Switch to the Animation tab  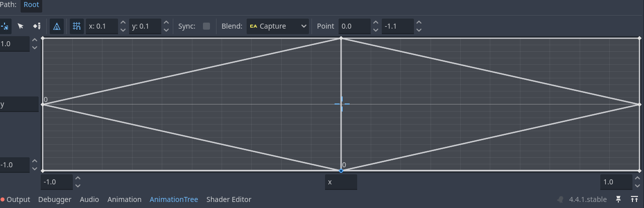pyautogui.click(x=125, y=199)
